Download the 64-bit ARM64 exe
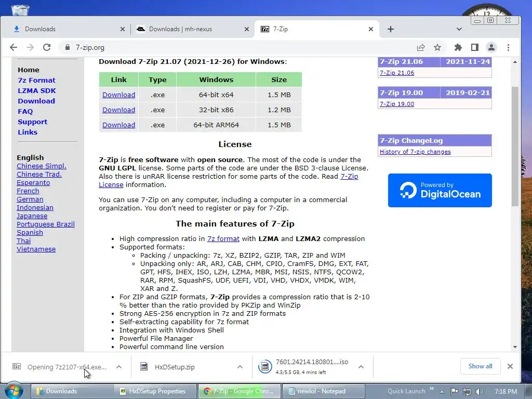Image resolution: width=532 pixels, height=399 pixels. [119, 125]
